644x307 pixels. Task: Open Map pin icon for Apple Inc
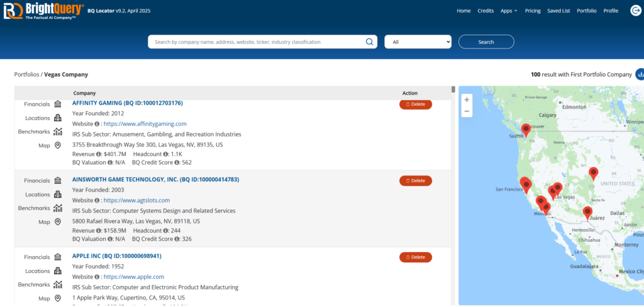tap(58, 298)
